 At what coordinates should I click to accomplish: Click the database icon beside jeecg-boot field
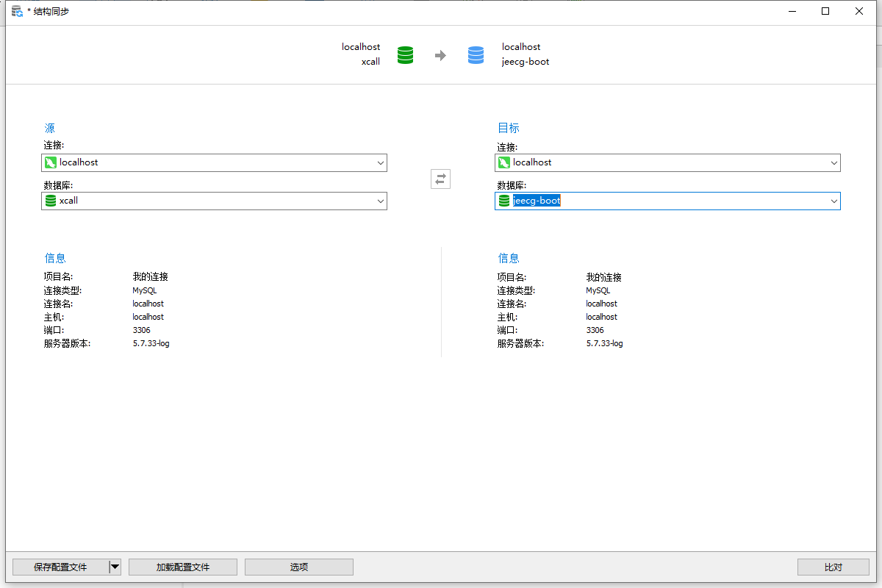[x=503, y=200]
